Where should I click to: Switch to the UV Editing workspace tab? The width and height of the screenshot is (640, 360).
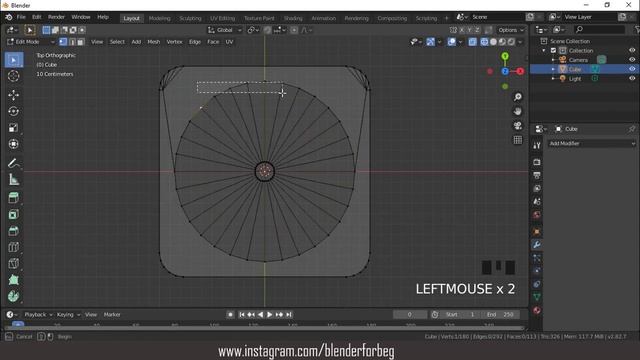222,18
